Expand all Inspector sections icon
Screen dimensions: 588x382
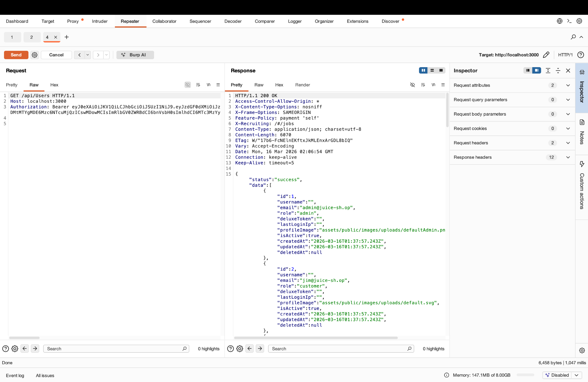point(548,71)
